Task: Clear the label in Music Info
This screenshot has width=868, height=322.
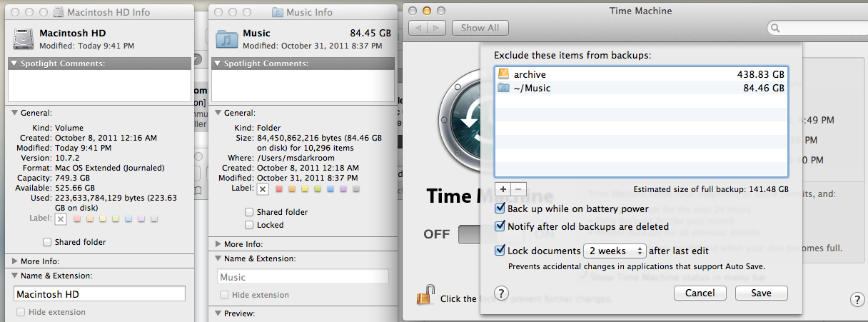Action: (263, 188)
